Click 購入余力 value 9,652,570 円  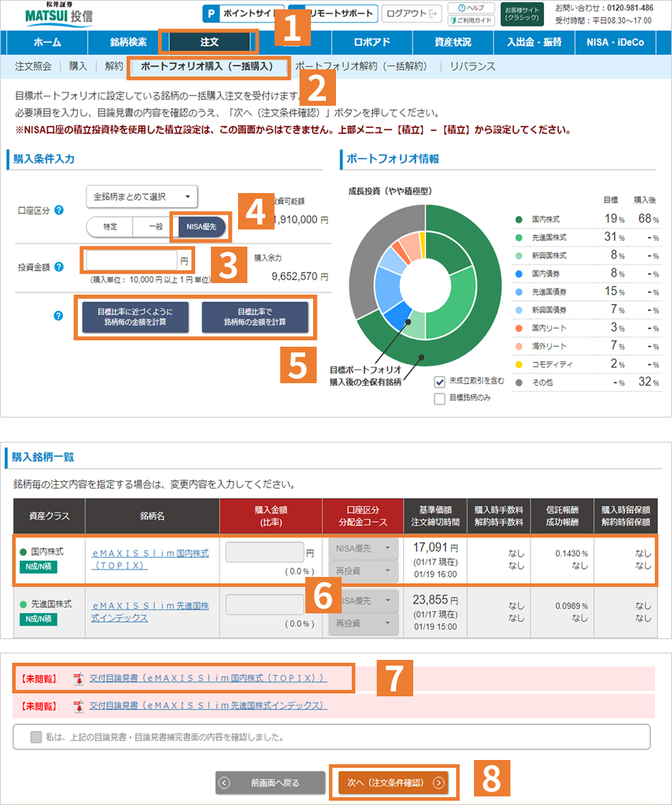[300, 277]
